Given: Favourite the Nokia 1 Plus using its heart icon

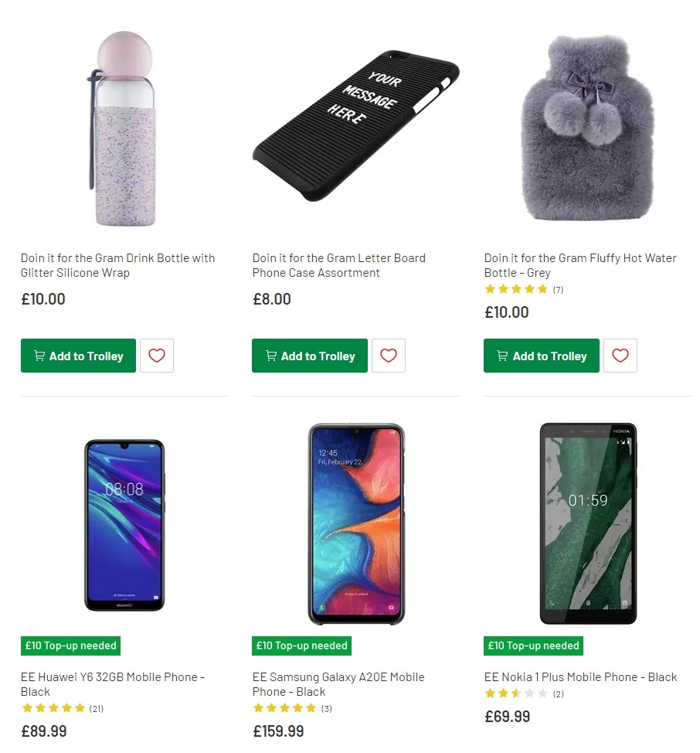Looking at the screenshot, I should pyautogui.click(x=620, y=750).
